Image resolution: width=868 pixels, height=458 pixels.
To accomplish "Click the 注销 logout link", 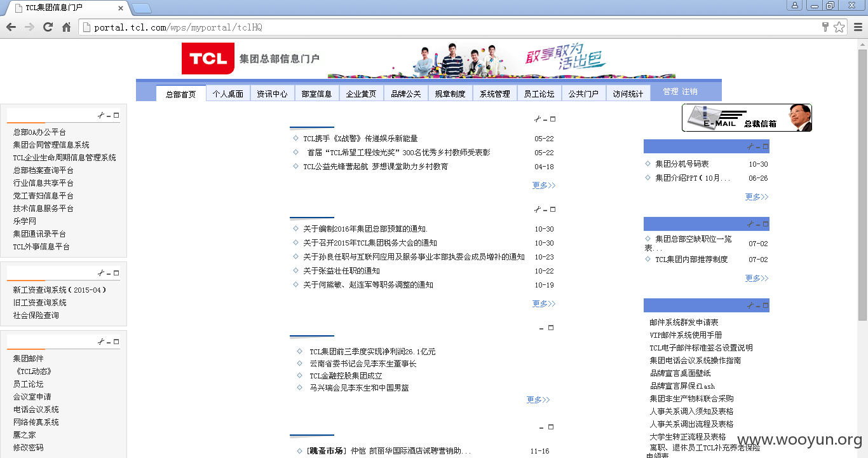I will (x=689, y=92).
